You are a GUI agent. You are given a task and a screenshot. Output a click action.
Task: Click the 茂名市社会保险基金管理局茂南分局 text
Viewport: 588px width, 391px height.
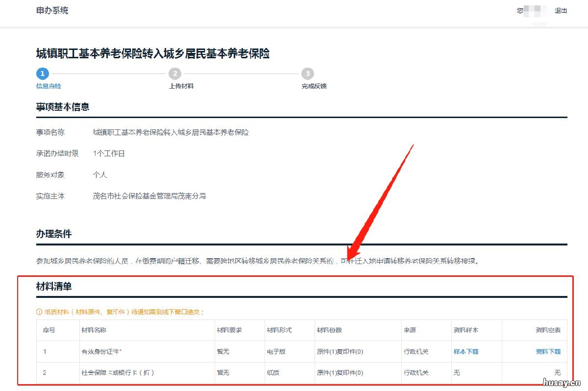(x=149, y=196)
